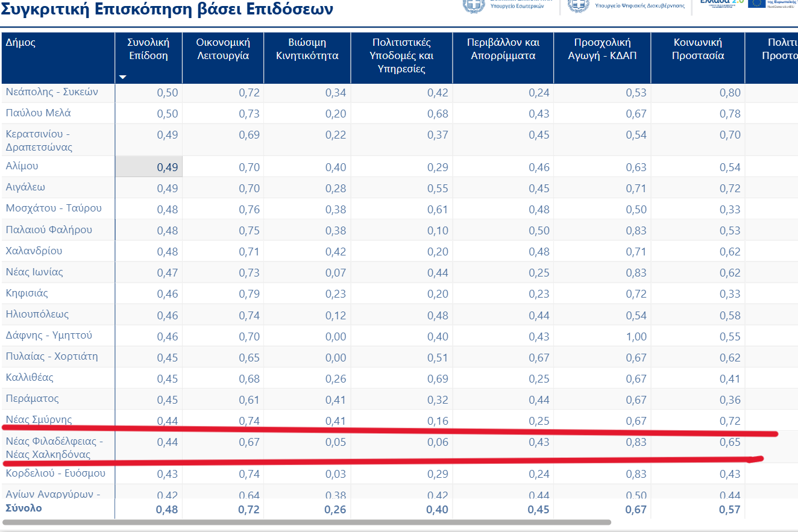Click the Προσχολική Αγωγή - ΚΔΑΠ header
Image resolution: width=798 pixels, height=532 pixels.
coord(602,49)
